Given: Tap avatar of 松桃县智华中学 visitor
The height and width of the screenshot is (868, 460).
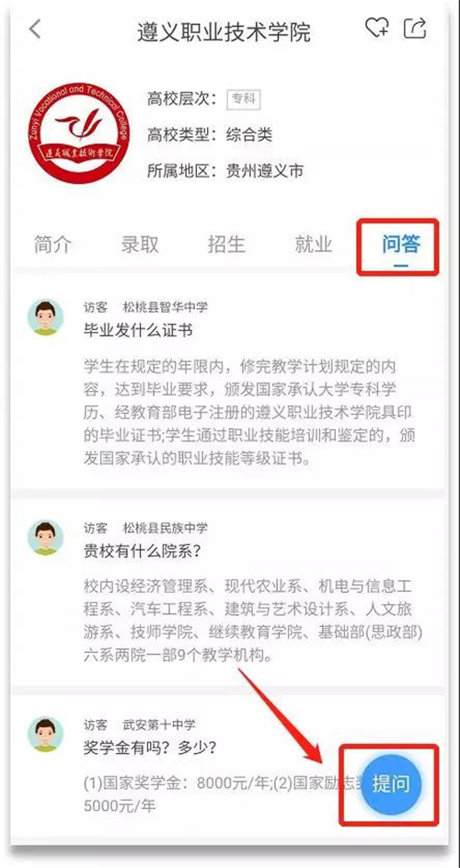Looking at the screenshot, I should pos(45,317).
